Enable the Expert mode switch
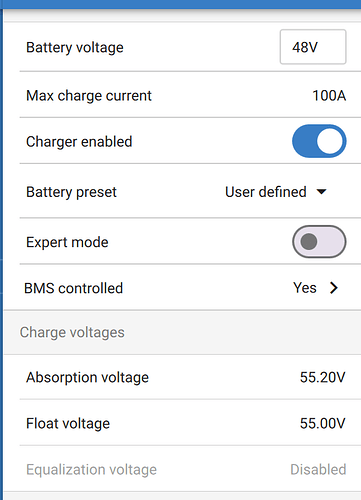This screenshot has width=361, height=500. 319,242
